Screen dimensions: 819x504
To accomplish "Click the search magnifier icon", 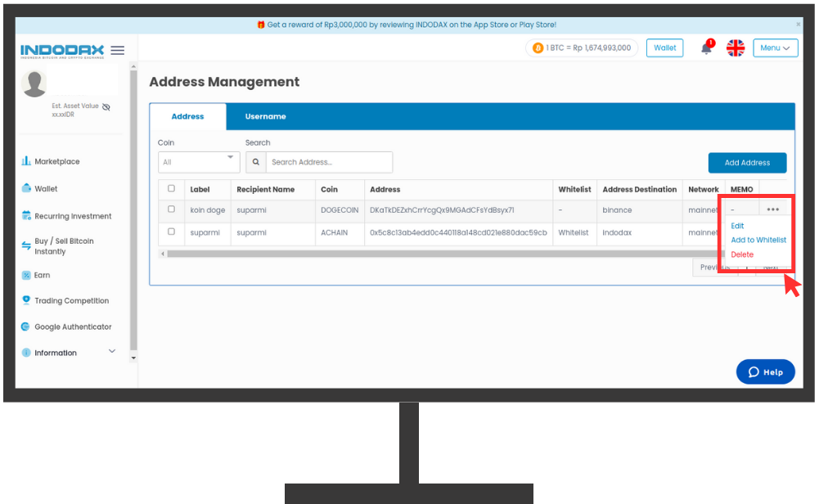I will click(x=256, y=162).
